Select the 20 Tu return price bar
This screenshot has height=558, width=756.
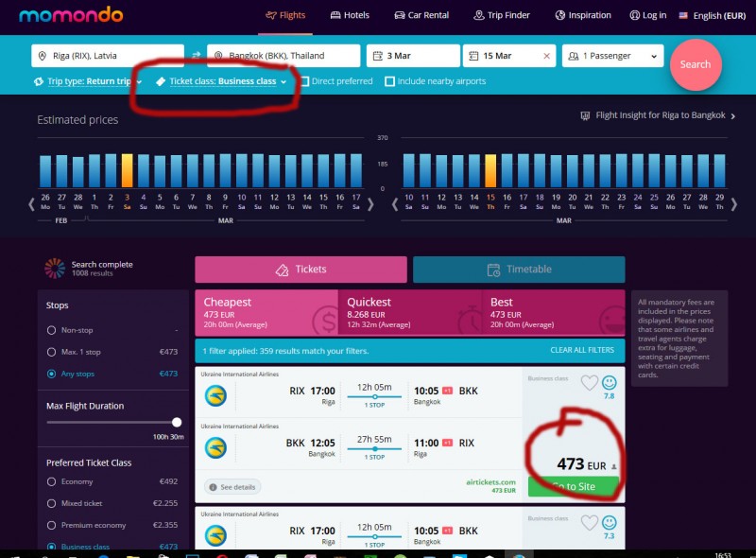(x=573, y=170)
